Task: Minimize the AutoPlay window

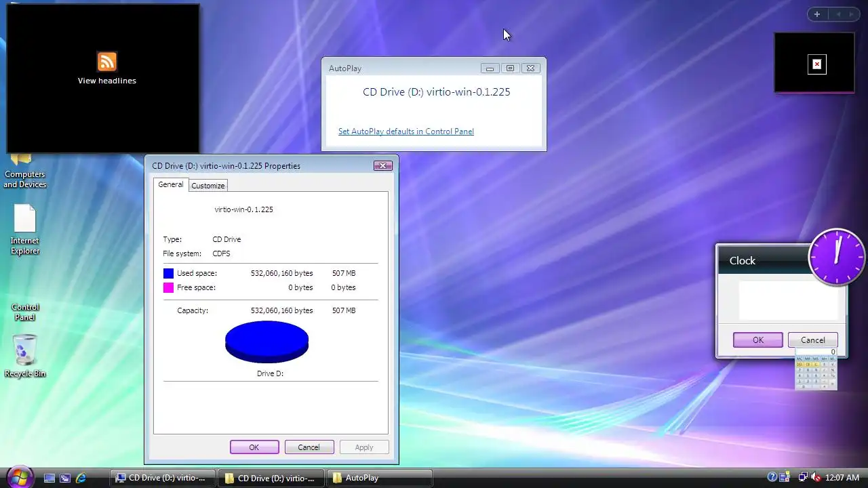Action: click(x=490, y=68)
